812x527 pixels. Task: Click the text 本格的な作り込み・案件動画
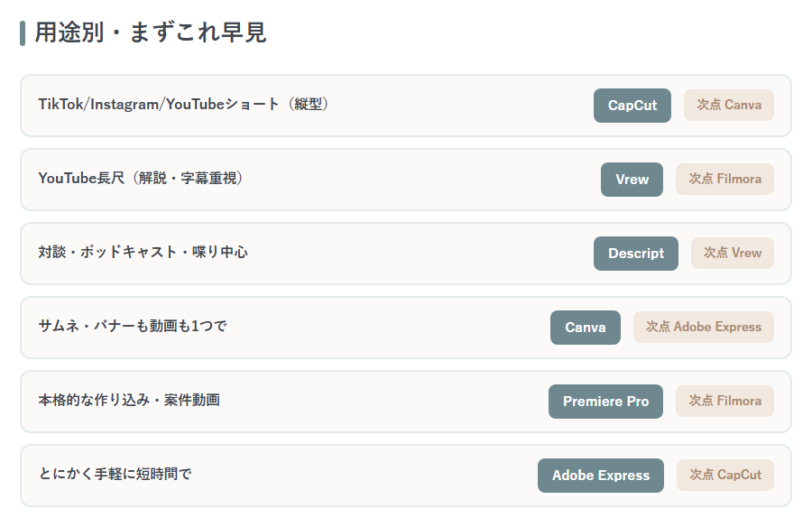[129, 401]
